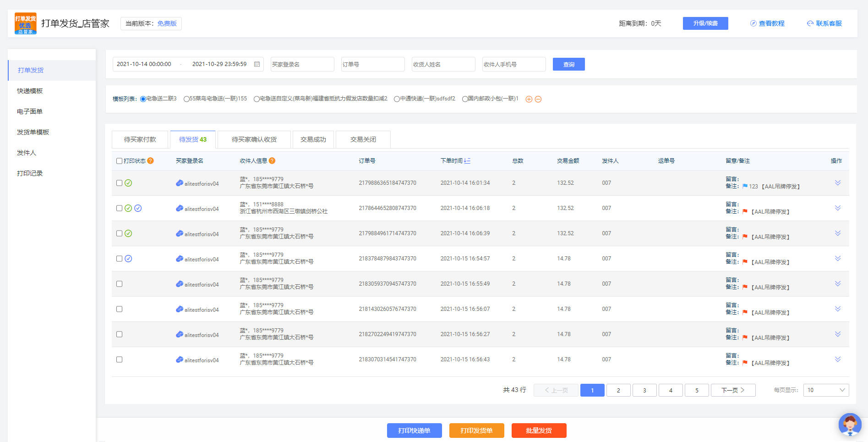Expand actions for 16:56:07 order row

pos(838,309)
